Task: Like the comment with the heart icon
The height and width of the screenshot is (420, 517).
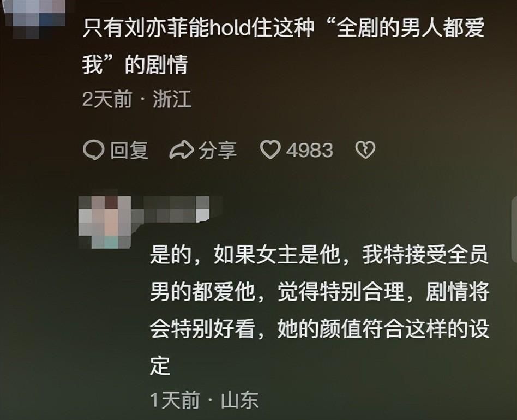Action: coord(270,151)
